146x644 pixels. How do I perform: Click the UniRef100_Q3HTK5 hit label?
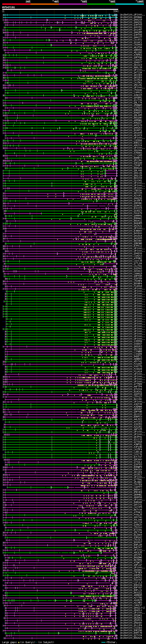(x=131, y=25)
